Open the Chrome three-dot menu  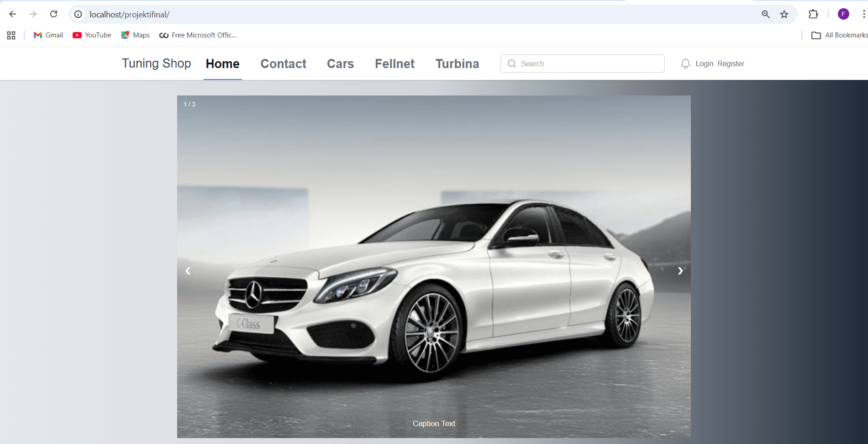863,14
